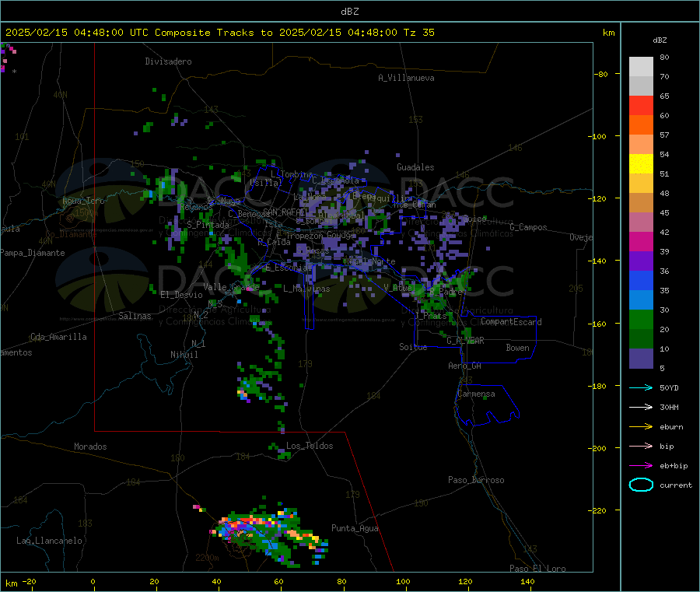
Task: Select the red 60 dBZ color swatch
Action: point(641,105)
